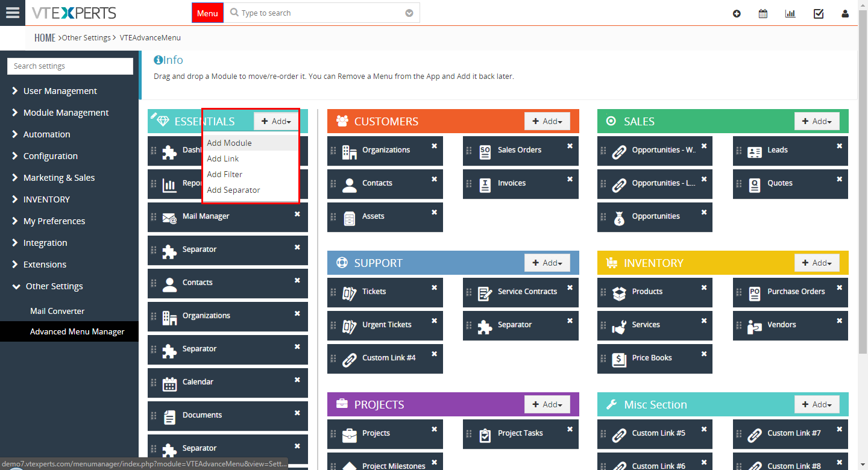Open the Add dropdown in SUPPORT

[547, 263]
